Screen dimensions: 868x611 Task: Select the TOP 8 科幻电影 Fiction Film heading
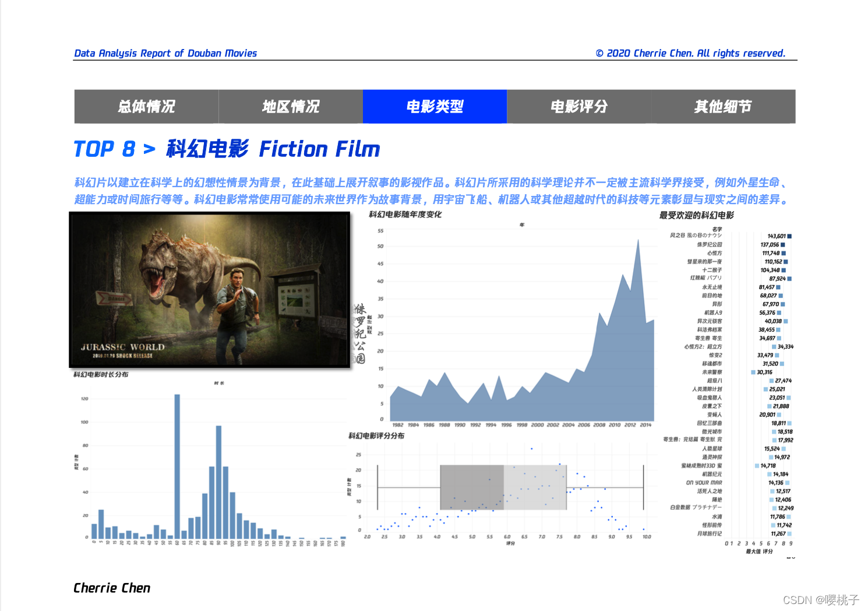(227, 149)
